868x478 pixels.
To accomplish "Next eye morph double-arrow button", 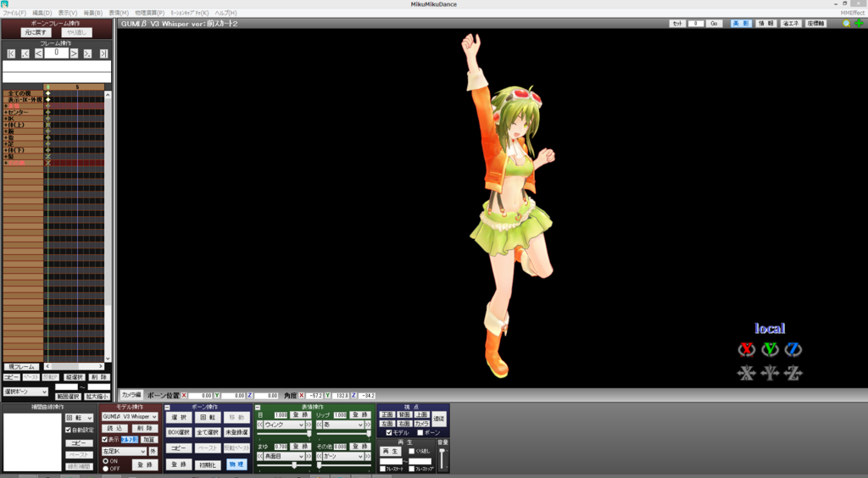I will 309,425.
